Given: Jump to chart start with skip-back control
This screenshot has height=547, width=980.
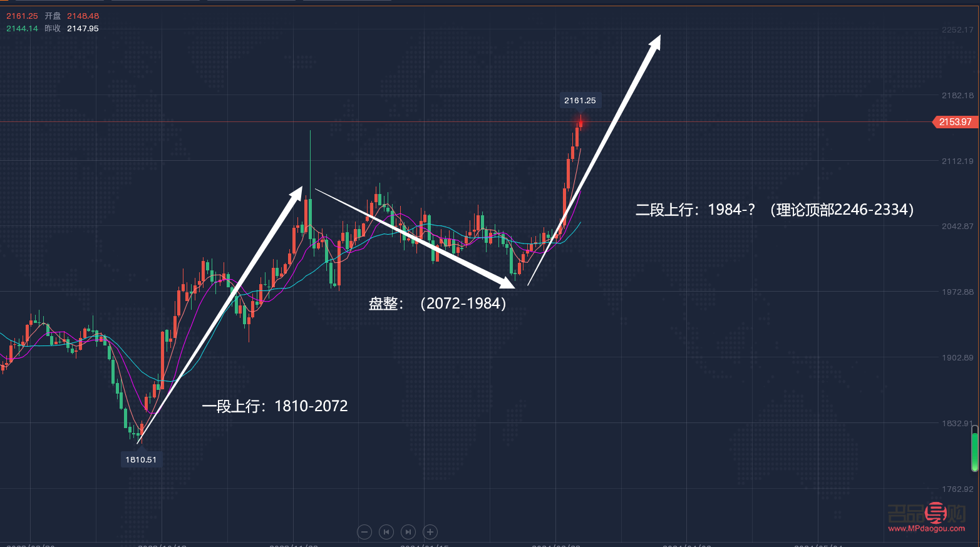Looking at the screenshot, I should point(386,531).
